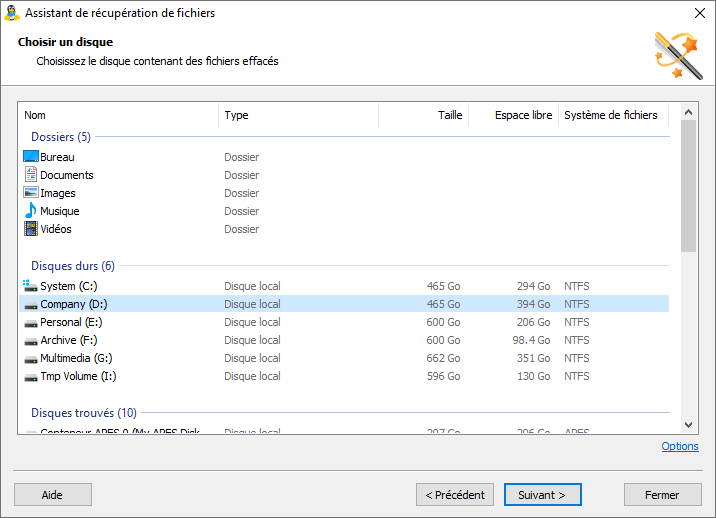Viewport: 716px width, 518px height.
Task: Click the 351 Go free space value
Action: (533, 358)
